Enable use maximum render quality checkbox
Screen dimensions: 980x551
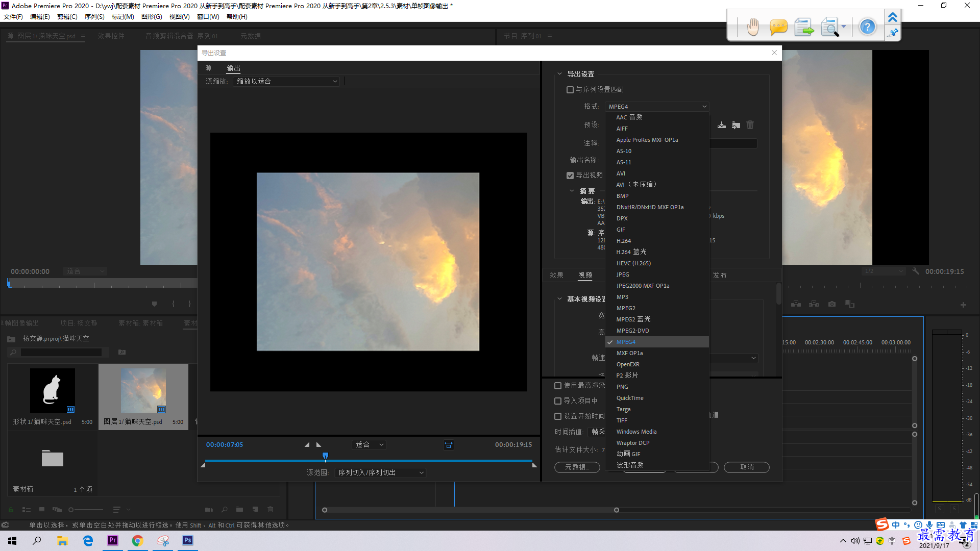coord(558,386)
